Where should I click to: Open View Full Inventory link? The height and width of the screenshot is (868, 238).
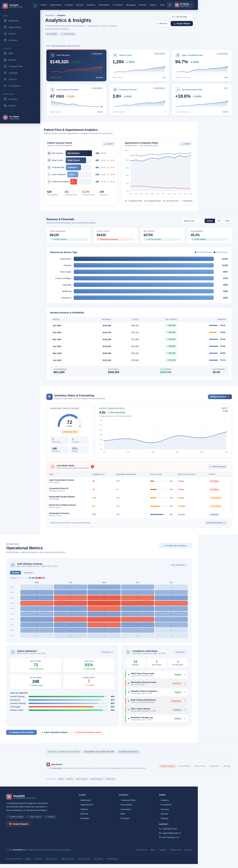point(216,523)
